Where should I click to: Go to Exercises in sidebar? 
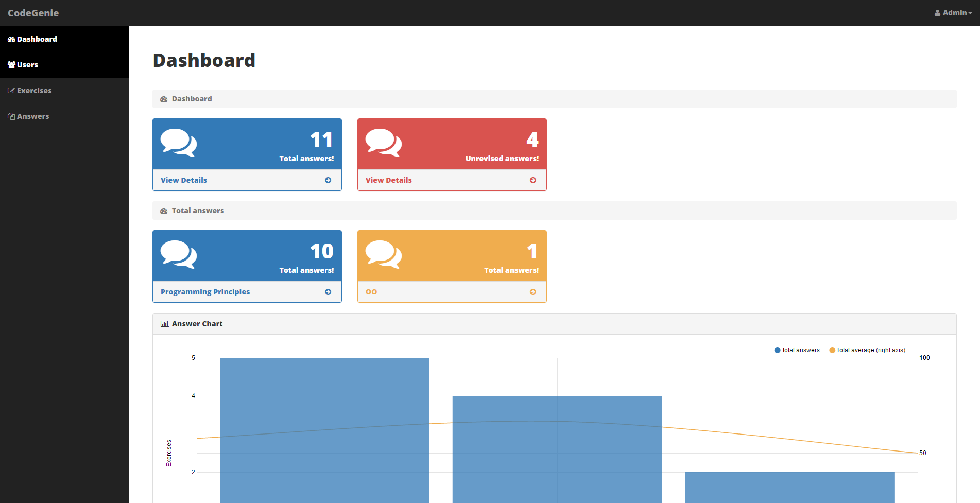(x=64, y=91)
